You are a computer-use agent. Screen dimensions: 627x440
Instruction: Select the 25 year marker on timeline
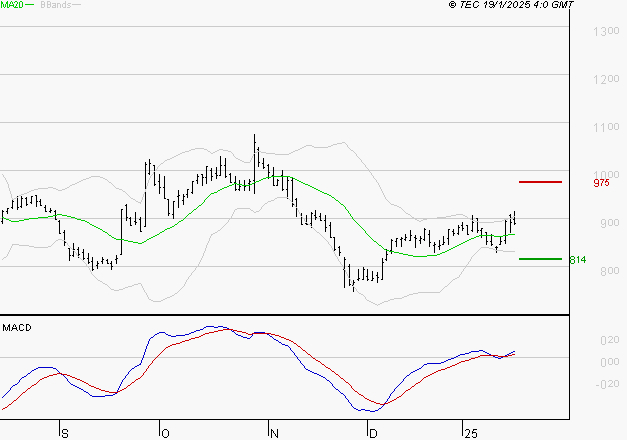471,433
